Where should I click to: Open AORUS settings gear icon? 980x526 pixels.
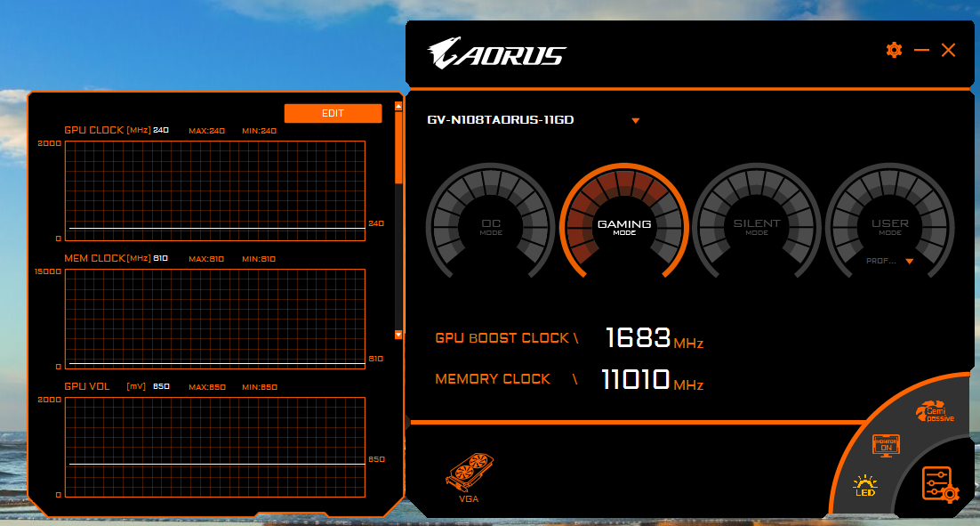coord(894,50)
